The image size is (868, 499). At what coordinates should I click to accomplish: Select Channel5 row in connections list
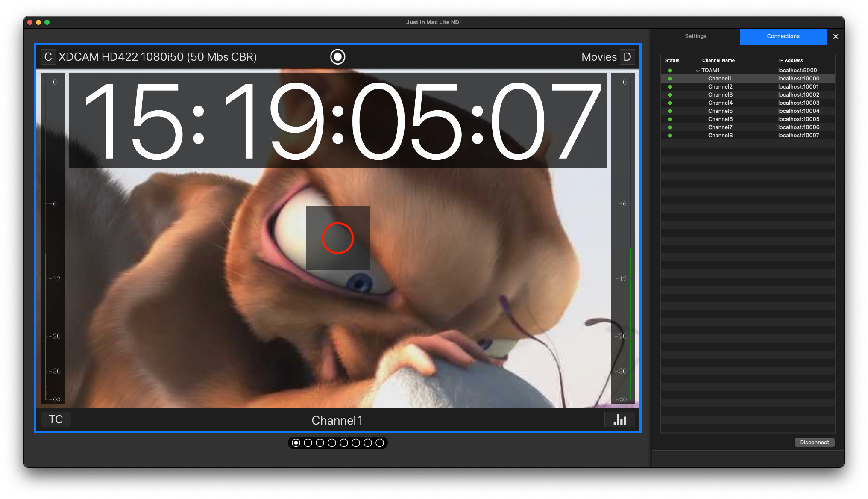point(748,111)
